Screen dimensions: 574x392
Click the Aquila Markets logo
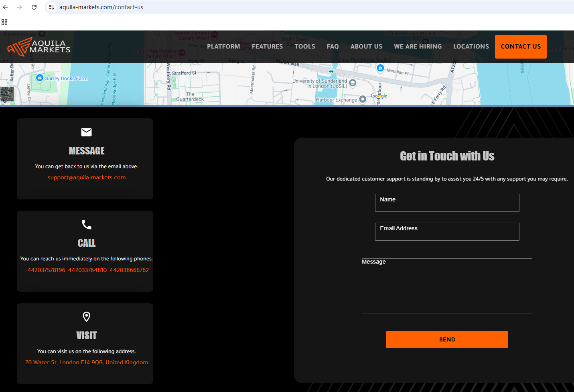tap(39, 47)
